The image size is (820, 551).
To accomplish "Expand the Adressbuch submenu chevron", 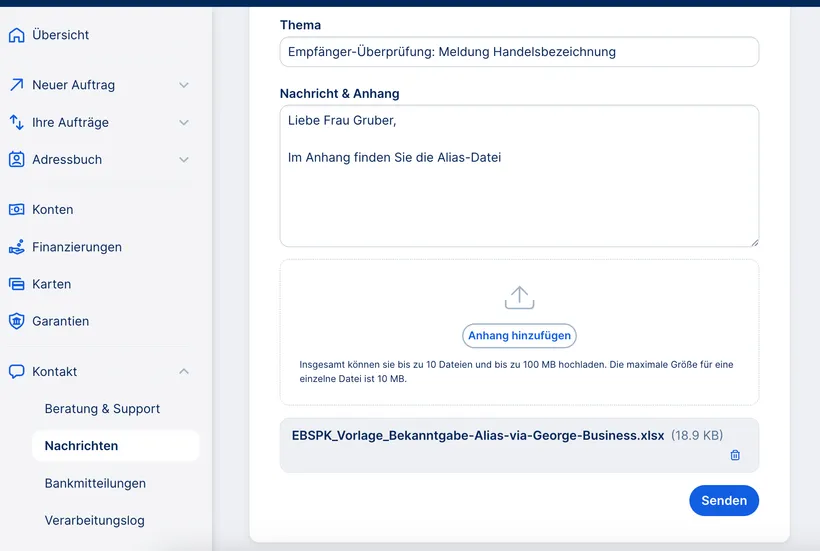I will tap(184, 159).
